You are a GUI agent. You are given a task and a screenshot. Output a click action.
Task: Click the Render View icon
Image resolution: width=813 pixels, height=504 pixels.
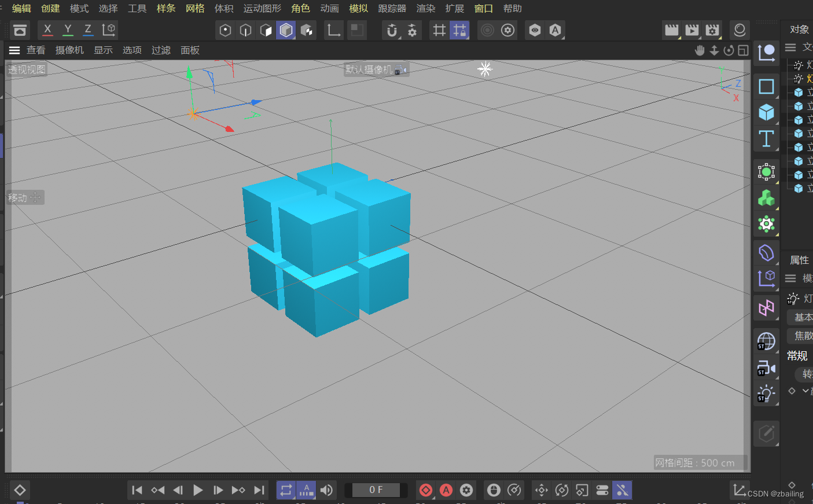671,30
